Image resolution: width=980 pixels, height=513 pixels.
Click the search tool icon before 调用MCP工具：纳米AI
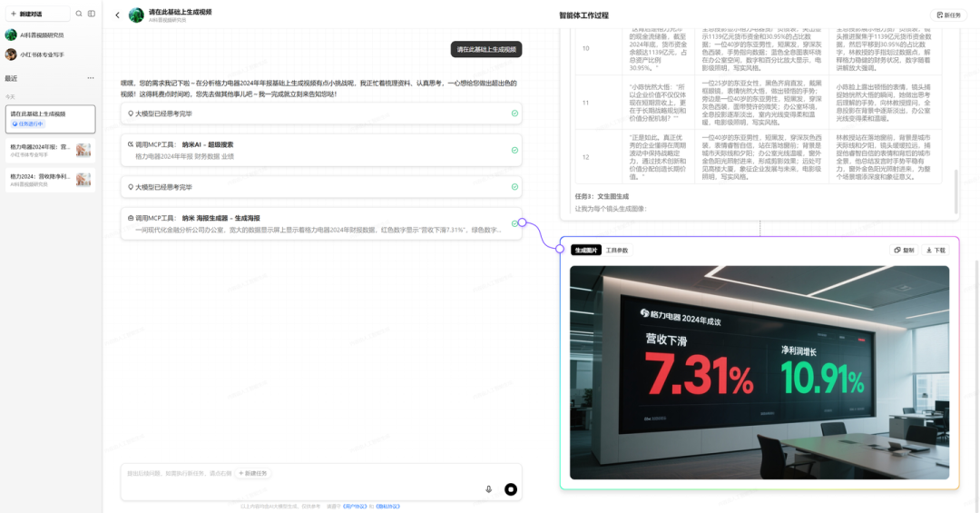tap(131, 144)
